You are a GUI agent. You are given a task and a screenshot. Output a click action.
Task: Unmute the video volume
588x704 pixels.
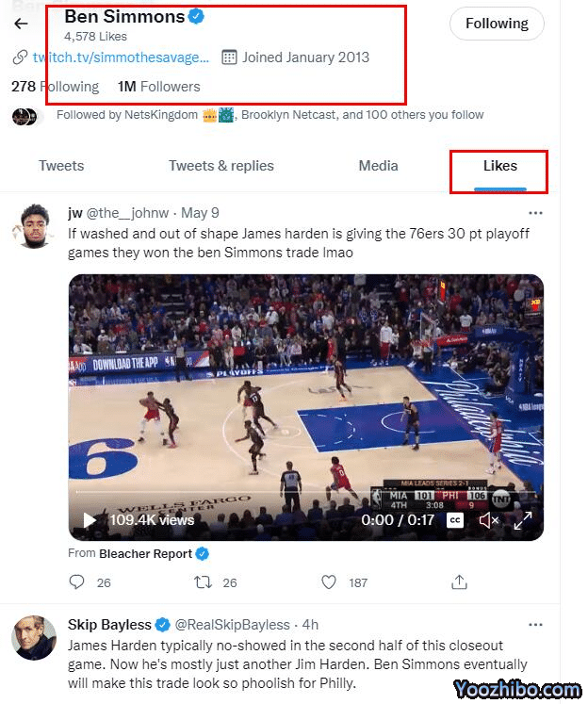pyautogui.click(x=488, y=520)
